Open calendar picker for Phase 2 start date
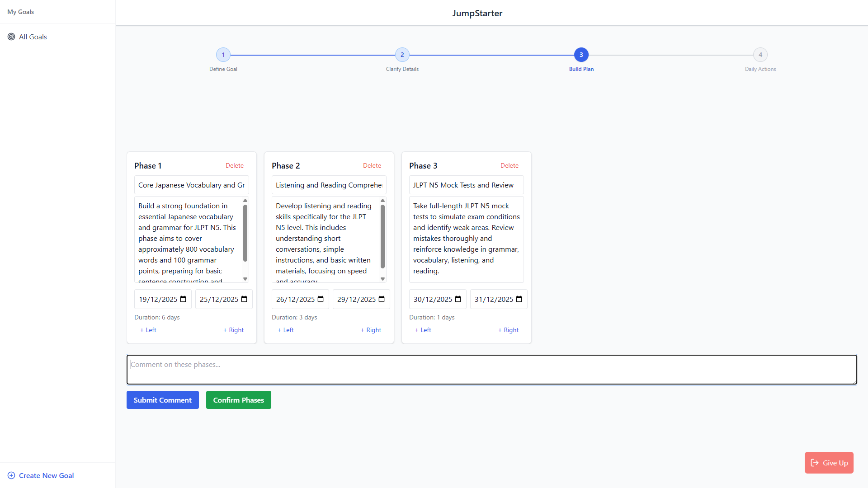The image size is (868, 488). [x=321, y=299]
